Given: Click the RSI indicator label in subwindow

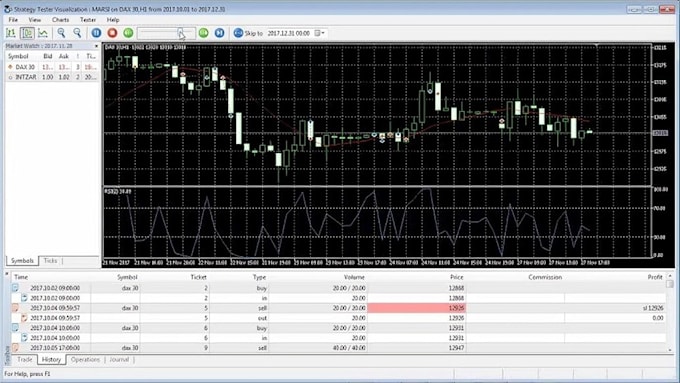Looking at the screenshot, I should [x=118, y=191].
